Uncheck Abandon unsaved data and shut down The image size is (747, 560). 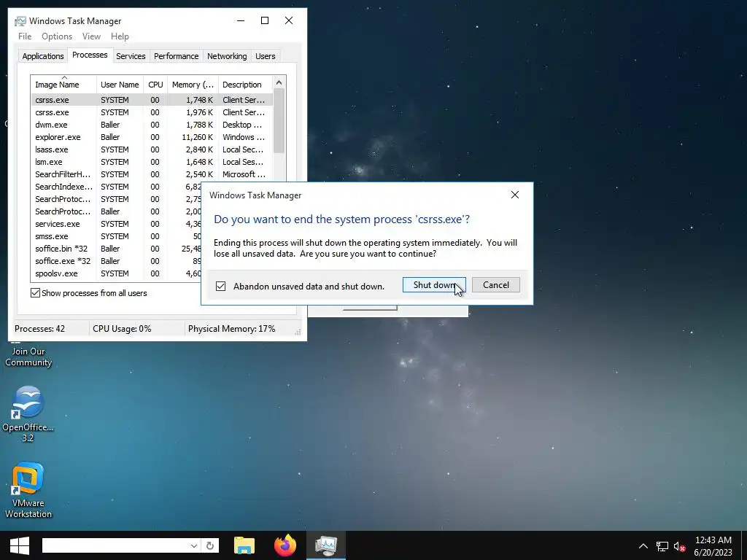click(220, 286)
